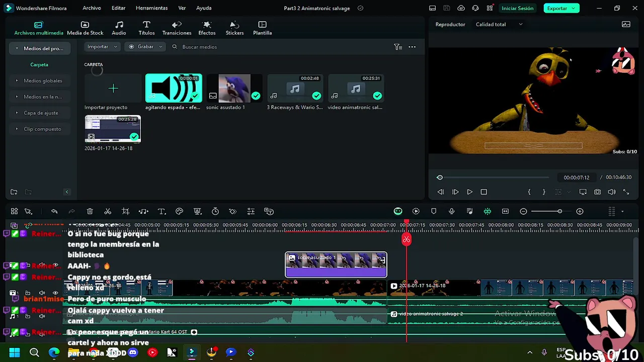Image resolution: width=644 pixels, height=362 pixels.
Task: Open the color palette tool in the timeline toolbar
Action: pyautogui.click(x=179, y=212)
